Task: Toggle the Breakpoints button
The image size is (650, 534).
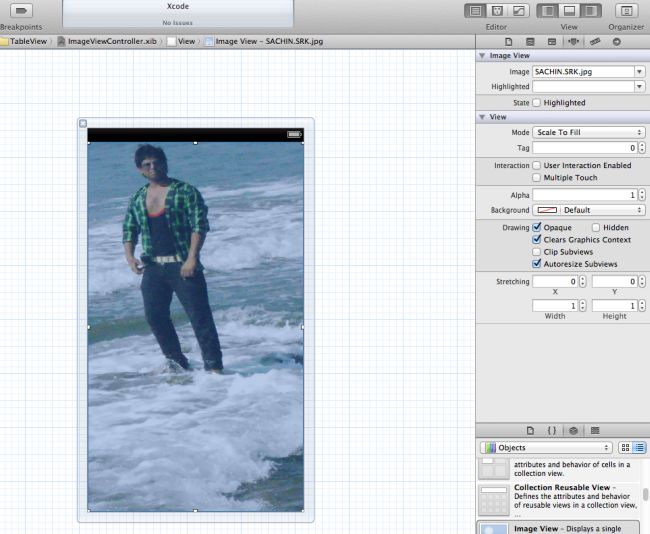Action: click(21, 10)
